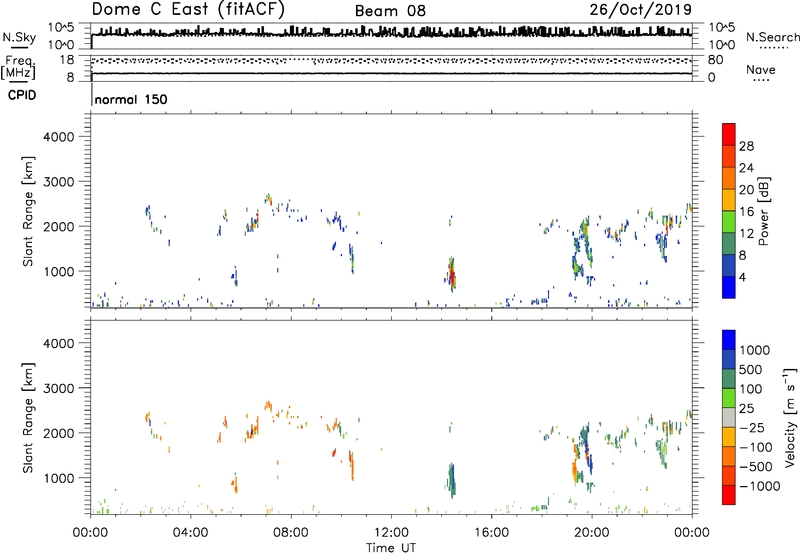800x554 pixels.
Task: Click the gray segment of velocity colorbar
Action: pyautogui.click(x=729, y=418)
